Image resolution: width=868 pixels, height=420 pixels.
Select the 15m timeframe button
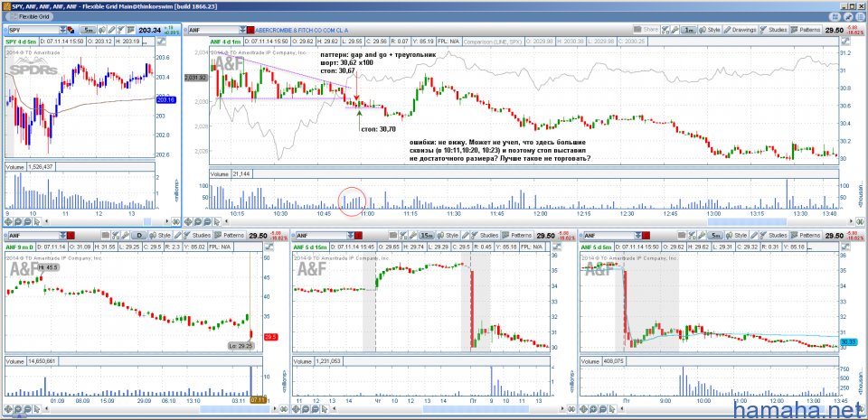point(426,236)
